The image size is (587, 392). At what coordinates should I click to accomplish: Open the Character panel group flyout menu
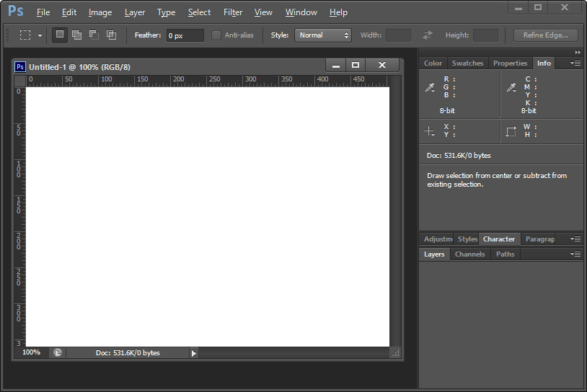click(575, 239)
